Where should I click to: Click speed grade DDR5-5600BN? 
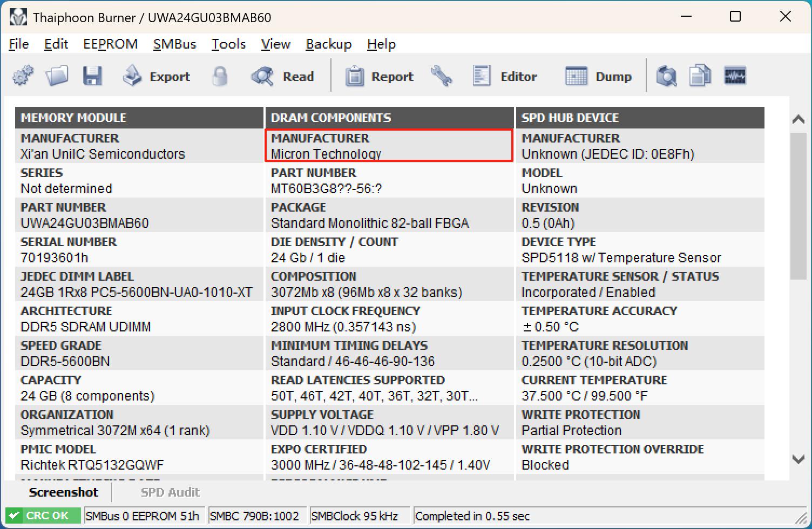pos(65,362)
